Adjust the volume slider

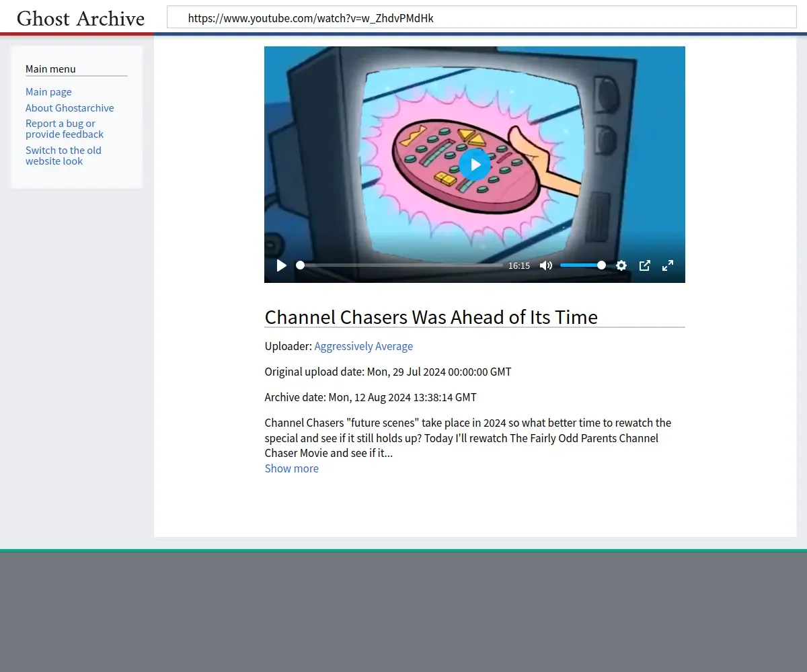[582, 265]
